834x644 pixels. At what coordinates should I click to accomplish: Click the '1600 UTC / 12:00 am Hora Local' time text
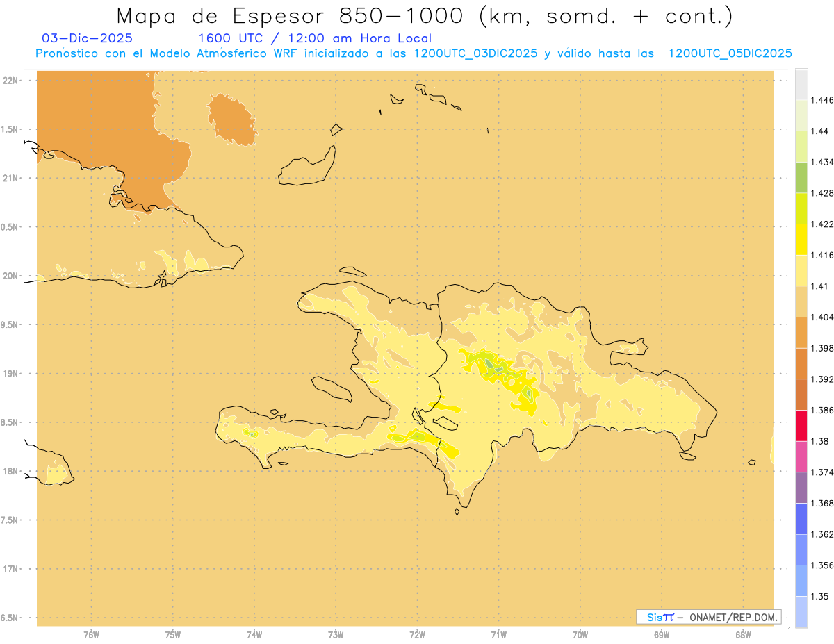point(315,38)
